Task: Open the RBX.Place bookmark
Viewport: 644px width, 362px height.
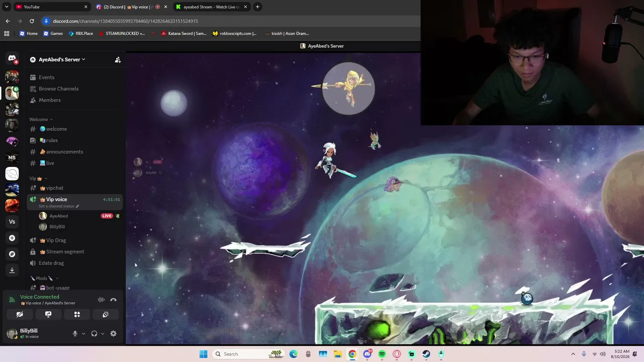Action: 80,33
